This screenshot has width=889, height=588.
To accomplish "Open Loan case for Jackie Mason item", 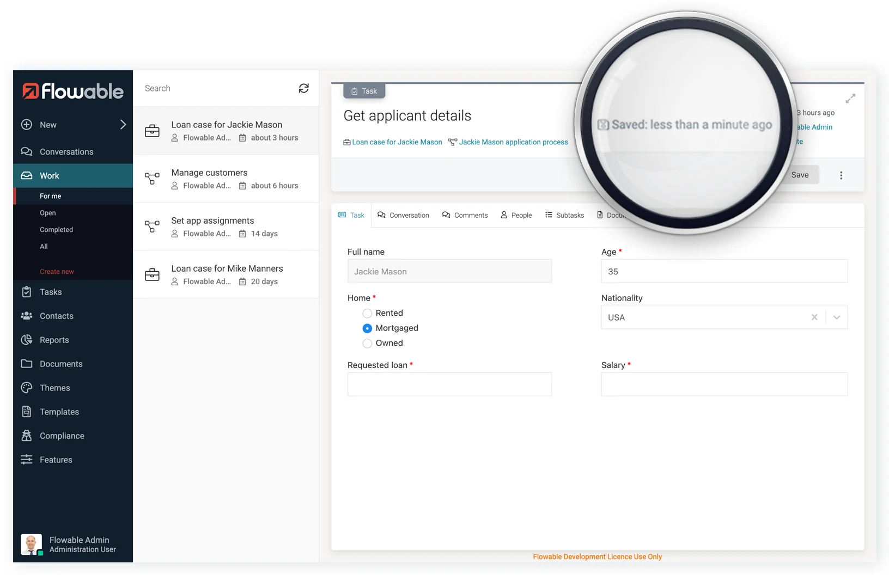I will [x=226, y=131].
